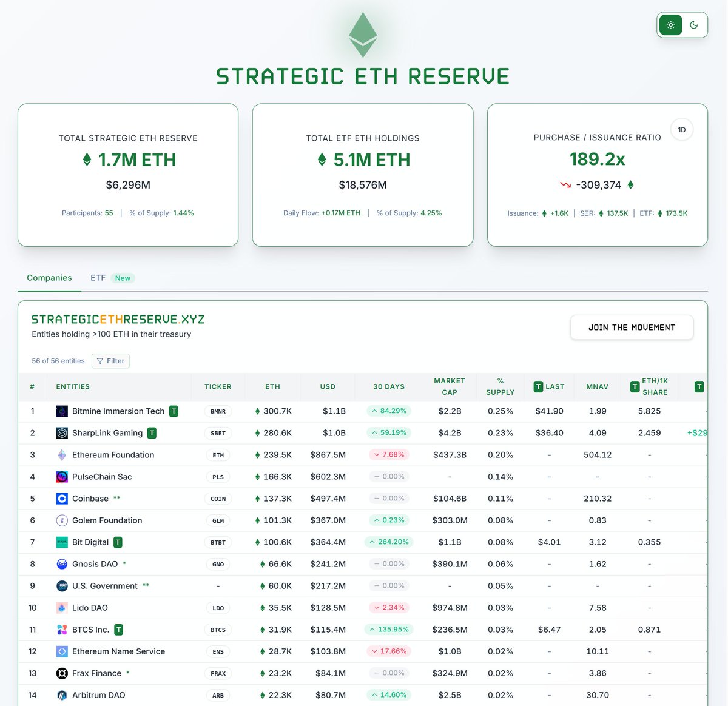Click the COIN ticker pill
The height and width of the screenshot is (706, 728).
coord(218,499)
